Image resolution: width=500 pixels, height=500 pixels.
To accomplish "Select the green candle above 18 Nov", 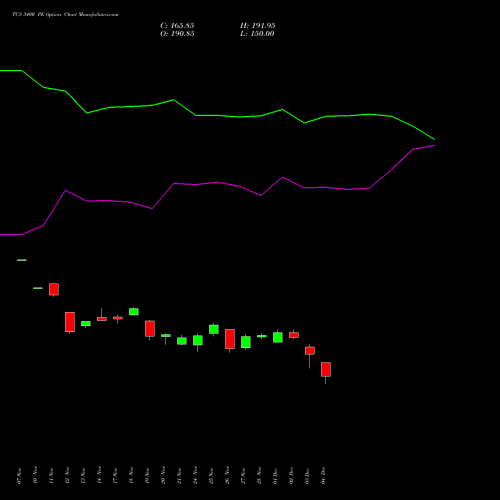I will (x=134, y=311).
